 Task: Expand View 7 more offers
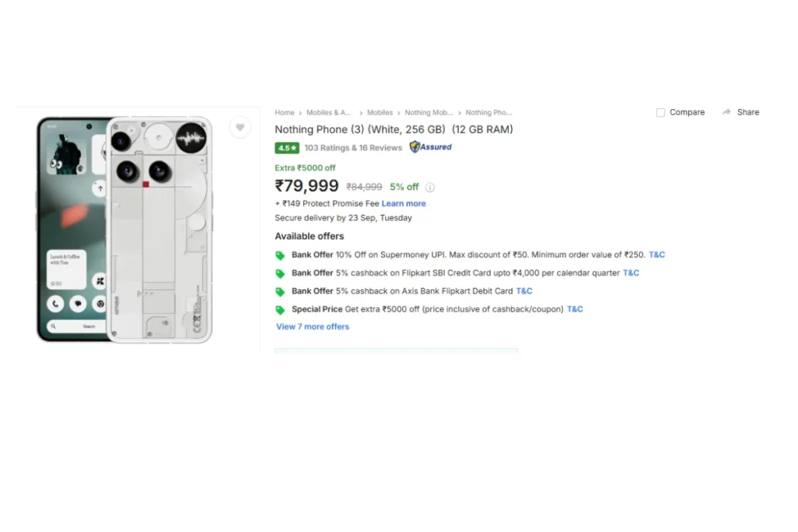pos(312,327)
